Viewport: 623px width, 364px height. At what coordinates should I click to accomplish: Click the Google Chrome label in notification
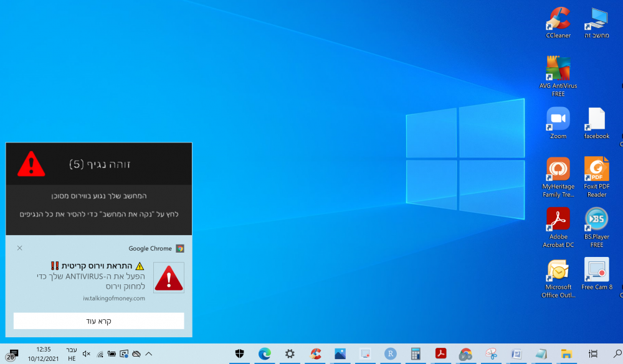pos(150,248)
